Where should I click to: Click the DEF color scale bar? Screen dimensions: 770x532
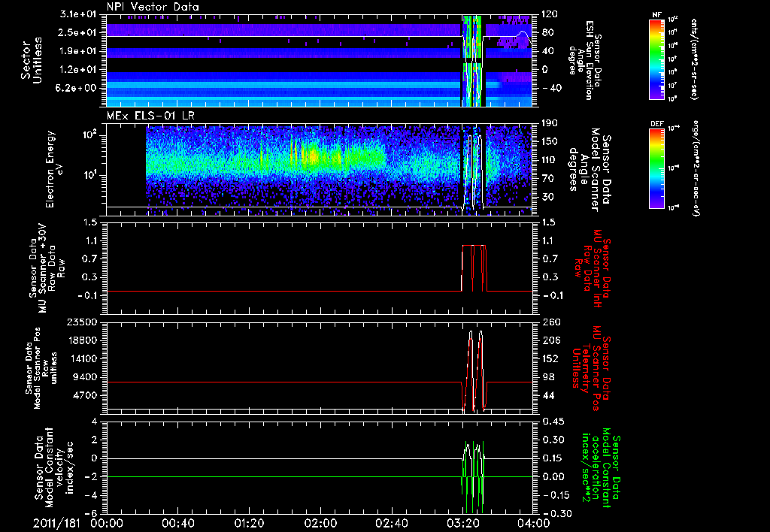657,168
